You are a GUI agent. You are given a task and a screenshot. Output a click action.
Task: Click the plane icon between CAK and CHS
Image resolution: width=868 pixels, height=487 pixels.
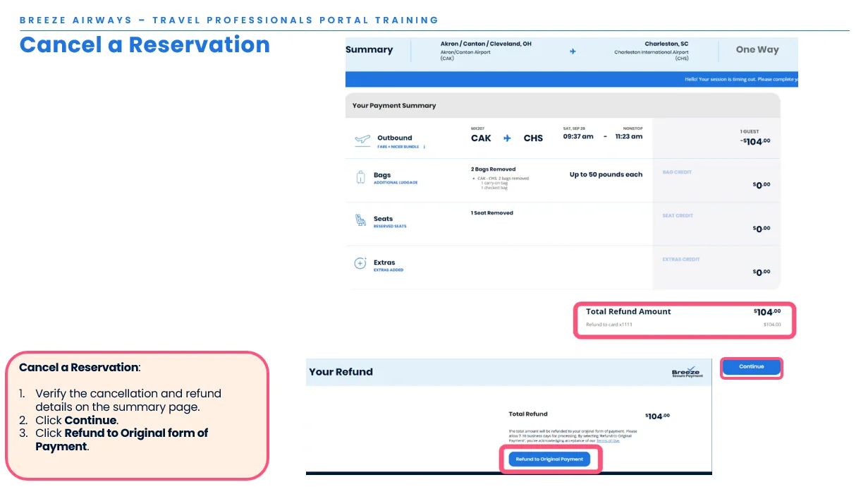pos(507,138)
